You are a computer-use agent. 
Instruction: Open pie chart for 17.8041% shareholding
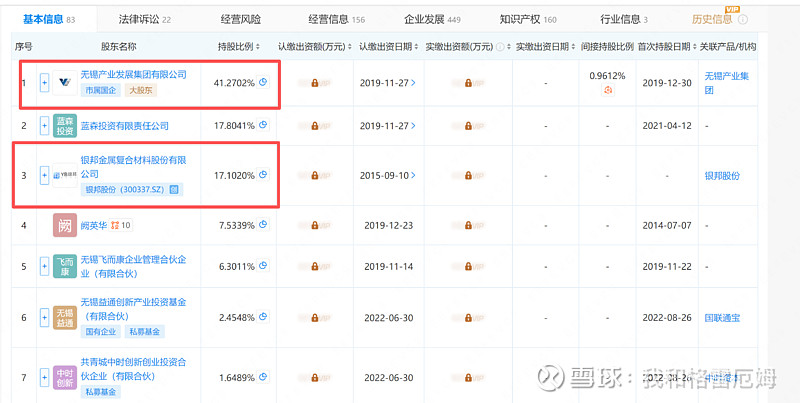click(x=263, y=124)
